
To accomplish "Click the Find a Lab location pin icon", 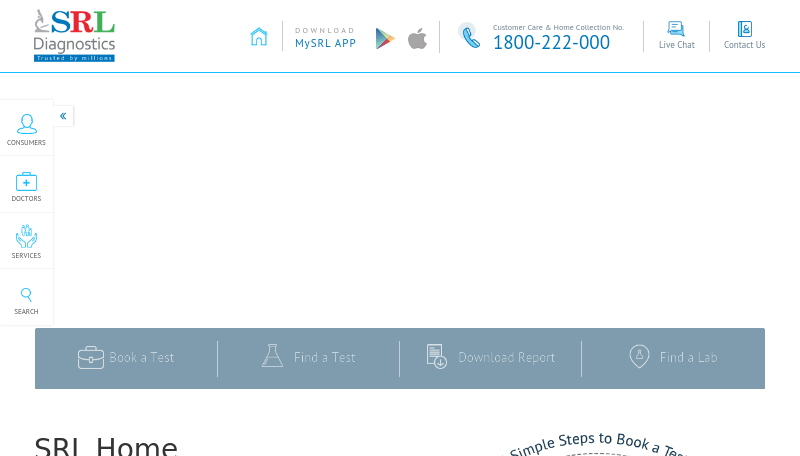I will [639, 356].
